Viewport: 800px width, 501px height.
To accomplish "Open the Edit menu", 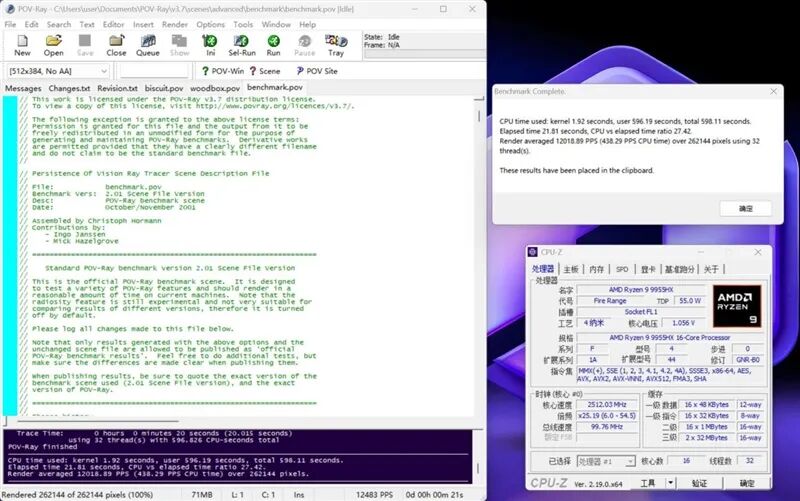I will [31, 24].
